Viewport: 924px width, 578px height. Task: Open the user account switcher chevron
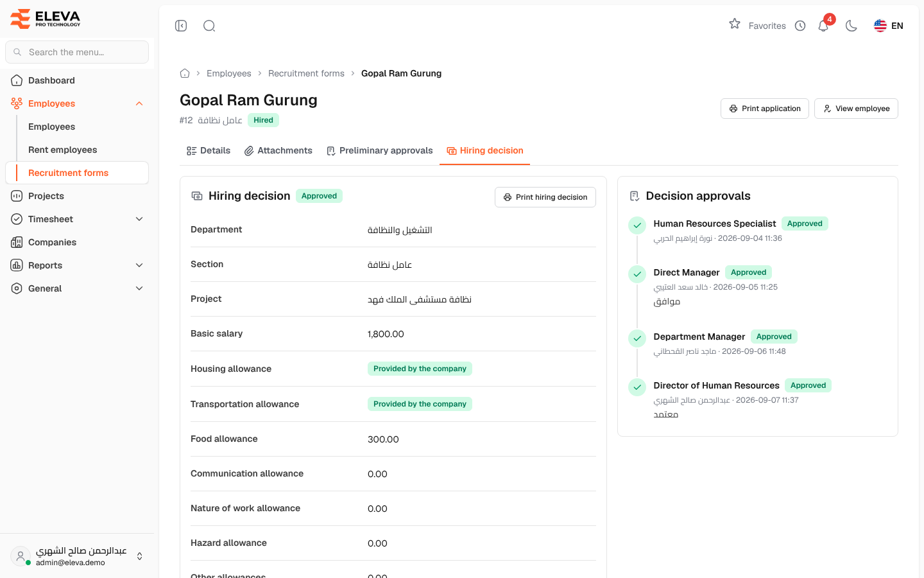(140, 556)
